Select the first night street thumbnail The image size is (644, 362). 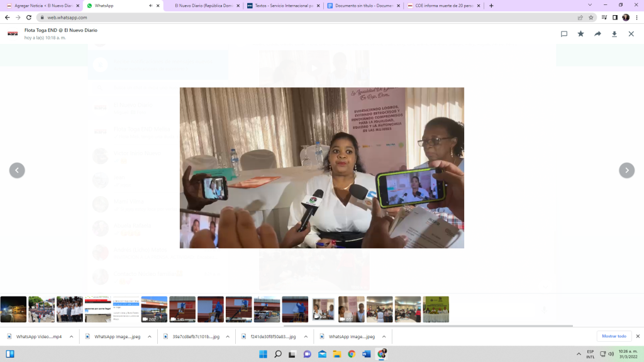[x=13, y=309]
